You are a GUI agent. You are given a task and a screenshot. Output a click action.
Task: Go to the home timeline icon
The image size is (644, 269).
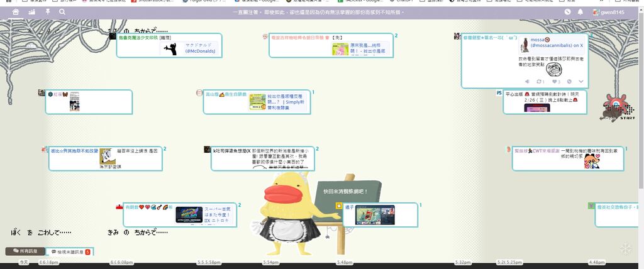[x=16, y=13]
